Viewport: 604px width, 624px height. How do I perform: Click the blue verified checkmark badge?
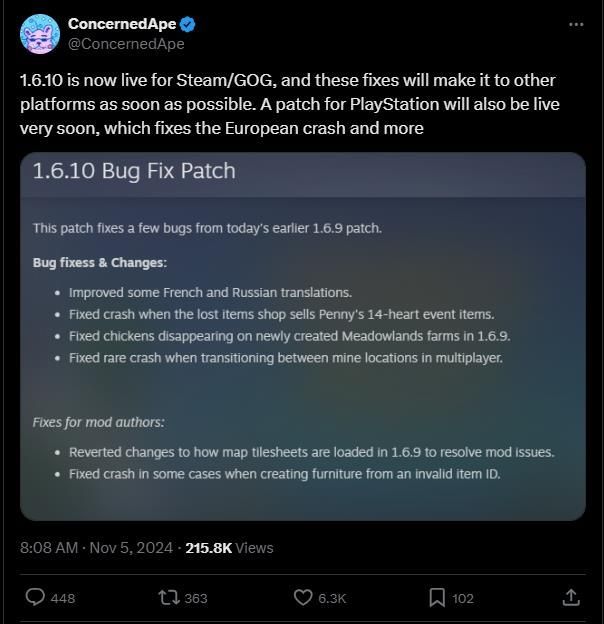point(187,24)
